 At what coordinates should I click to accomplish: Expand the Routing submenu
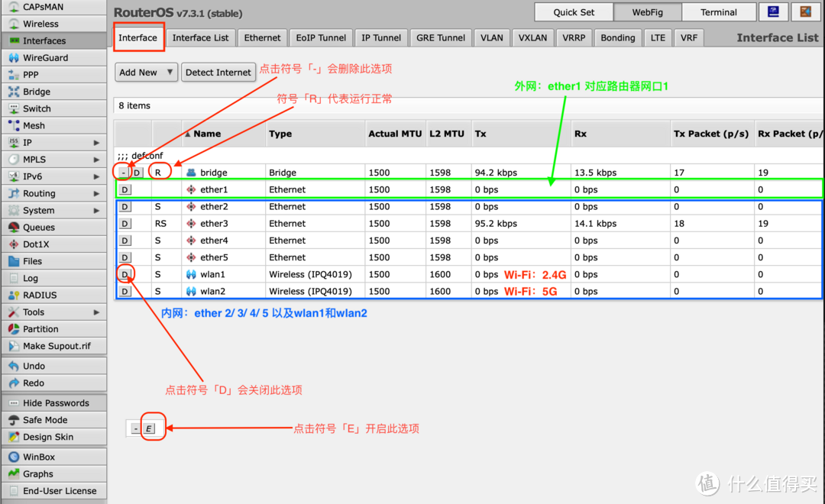point(96,194)
